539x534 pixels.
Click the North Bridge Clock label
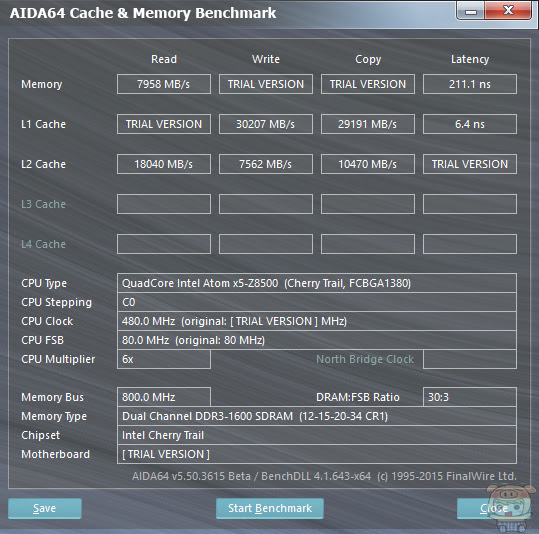point(365,359)
